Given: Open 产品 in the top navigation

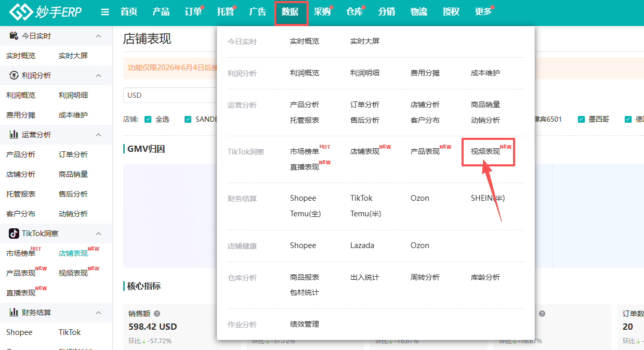Looking at the screenshot, I should tap(161, 12).
